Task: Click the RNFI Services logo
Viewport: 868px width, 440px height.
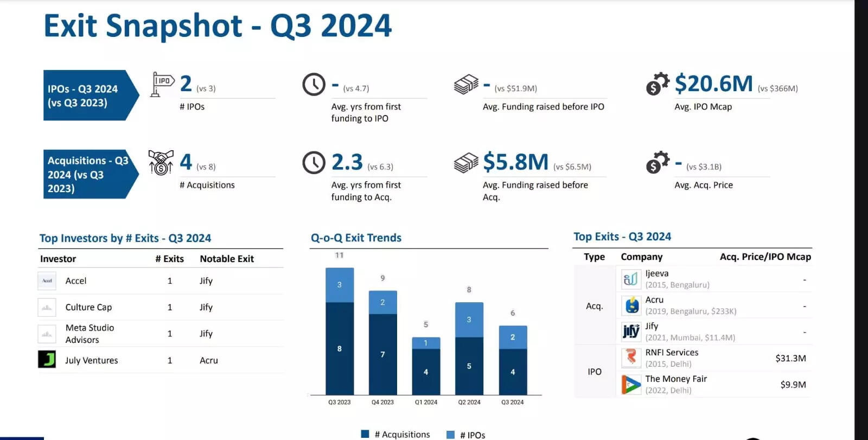Action: [631, 358]
